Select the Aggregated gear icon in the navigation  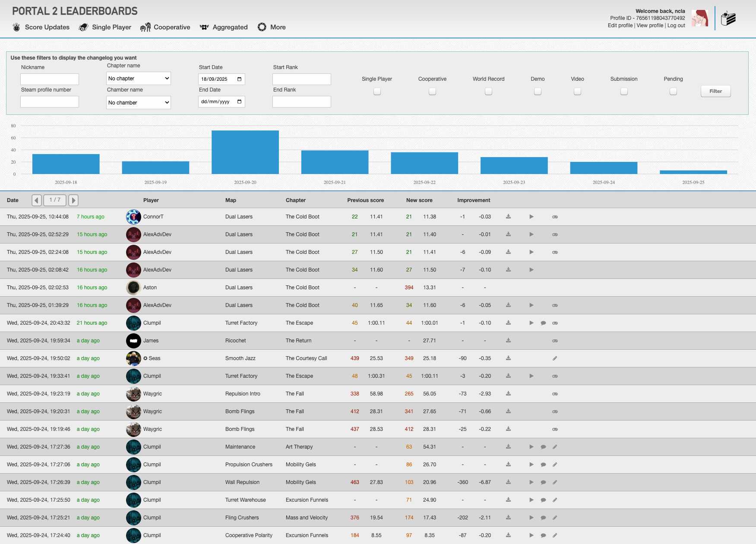[x=203, y=27]
